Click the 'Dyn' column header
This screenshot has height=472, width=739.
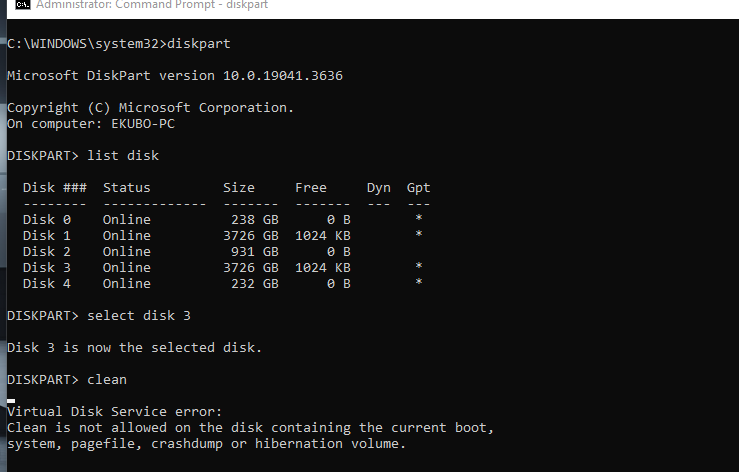pos(378,188)
